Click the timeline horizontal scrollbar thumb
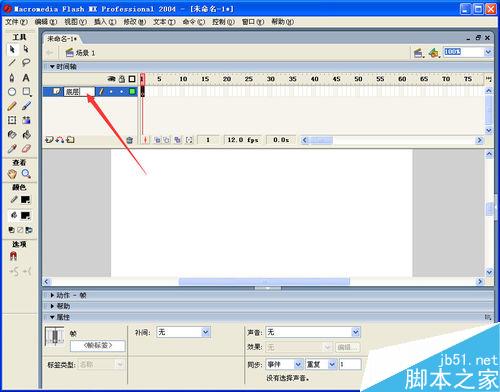The height and width of the screenshot is (392, 500). (321, 140)
